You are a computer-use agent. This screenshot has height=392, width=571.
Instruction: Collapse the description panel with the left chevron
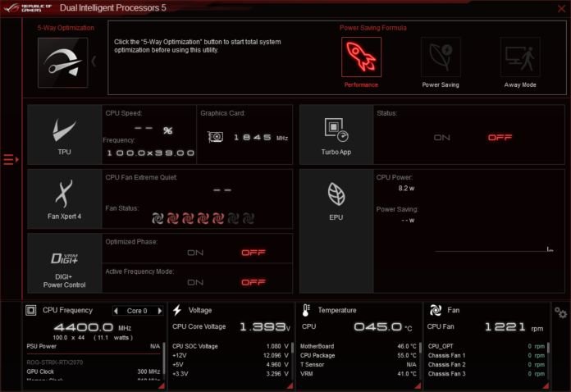pyautogui.click(x=94, y=62)
